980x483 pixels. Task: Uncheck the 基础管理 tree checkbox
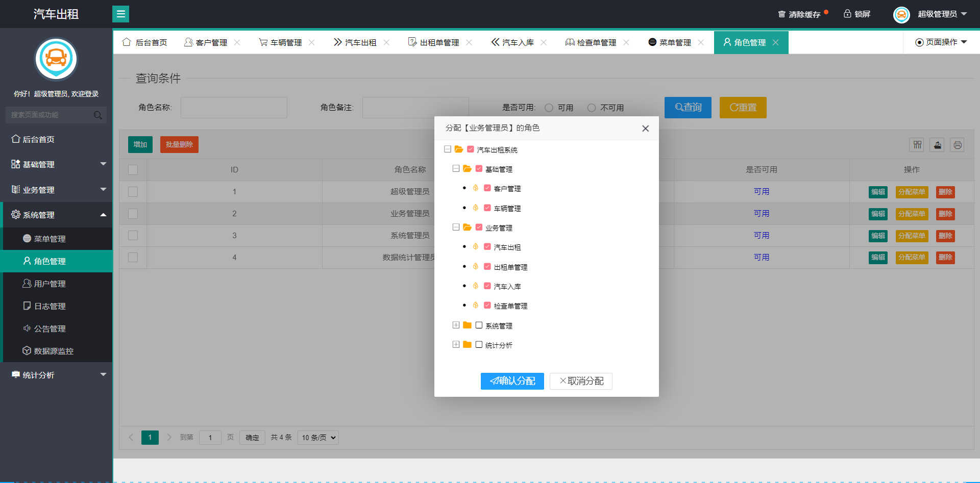tap(479, 168)
